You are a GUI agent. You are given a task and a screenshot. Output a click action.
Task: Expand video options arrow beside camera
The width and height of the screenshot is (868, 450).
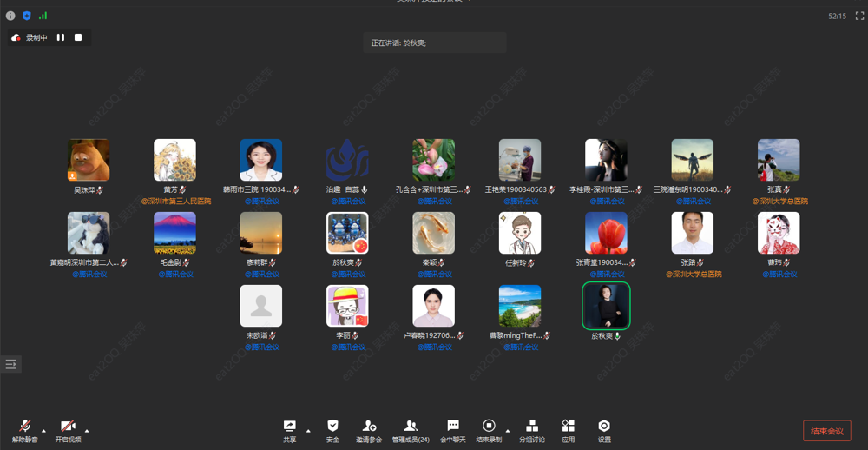point(86,430)
